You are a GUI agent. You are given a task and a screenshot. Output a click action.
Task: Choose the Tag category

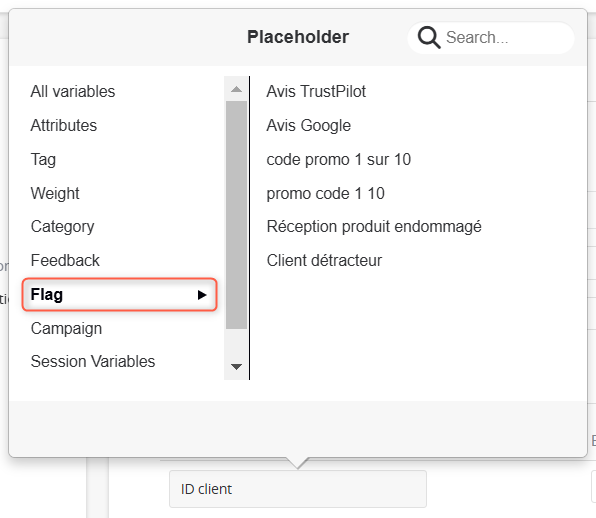[x=43, y=160]
